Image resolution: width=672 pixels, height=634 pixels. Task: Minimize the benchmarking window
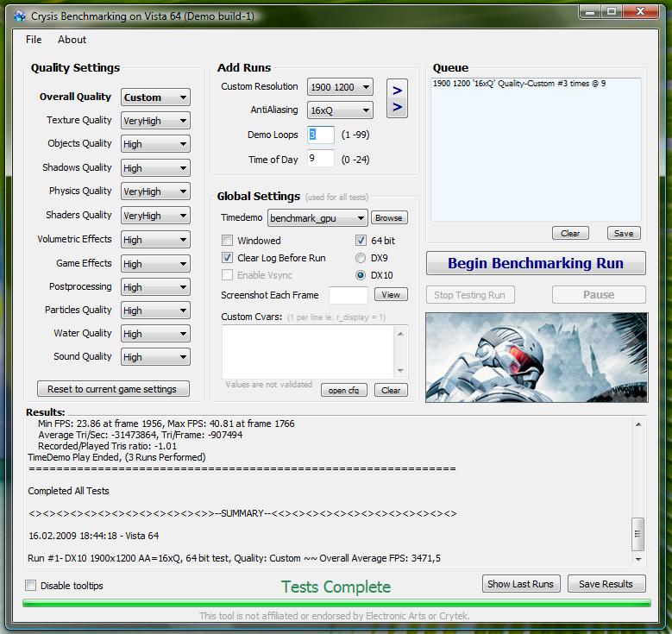590,12
